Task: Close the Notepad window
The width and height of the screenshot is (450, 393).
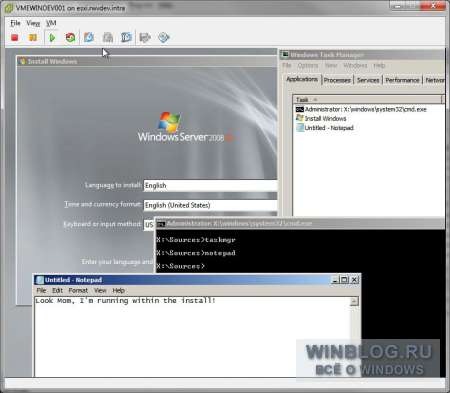Action: point(354,280)
